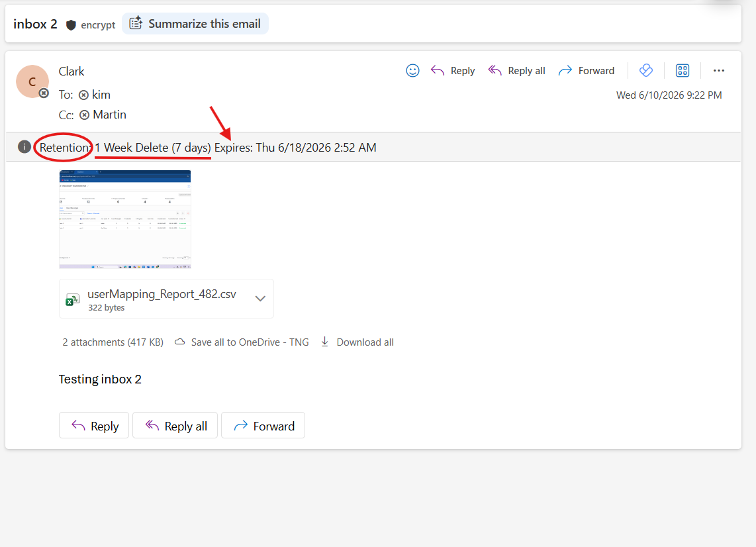Expand the csv attachment dropdown chevron
The width and height of the screenshot is (756, 547).
[x=260, y=299]
